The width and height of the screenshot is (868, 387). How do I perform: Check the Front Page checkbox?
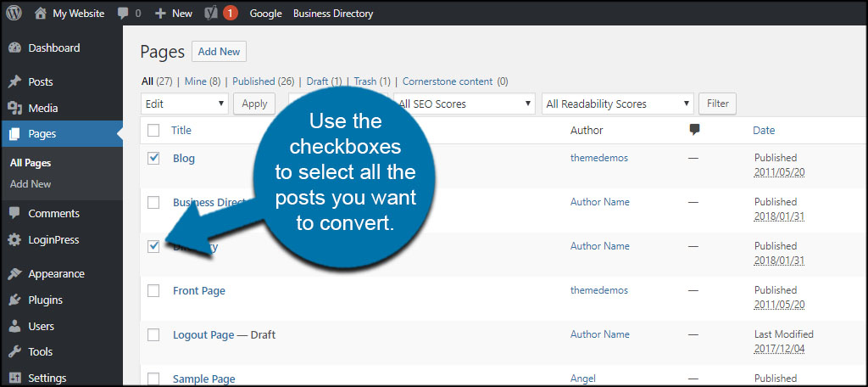[x=153, y=290]
